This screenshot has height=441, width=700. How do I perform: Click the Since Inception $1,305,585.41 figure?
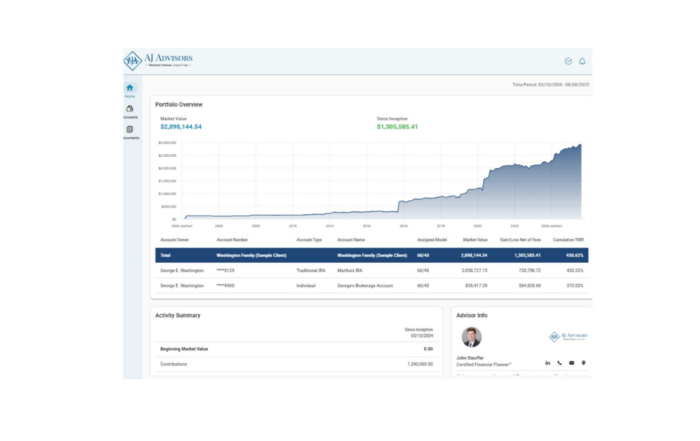(x=397, y=127)
